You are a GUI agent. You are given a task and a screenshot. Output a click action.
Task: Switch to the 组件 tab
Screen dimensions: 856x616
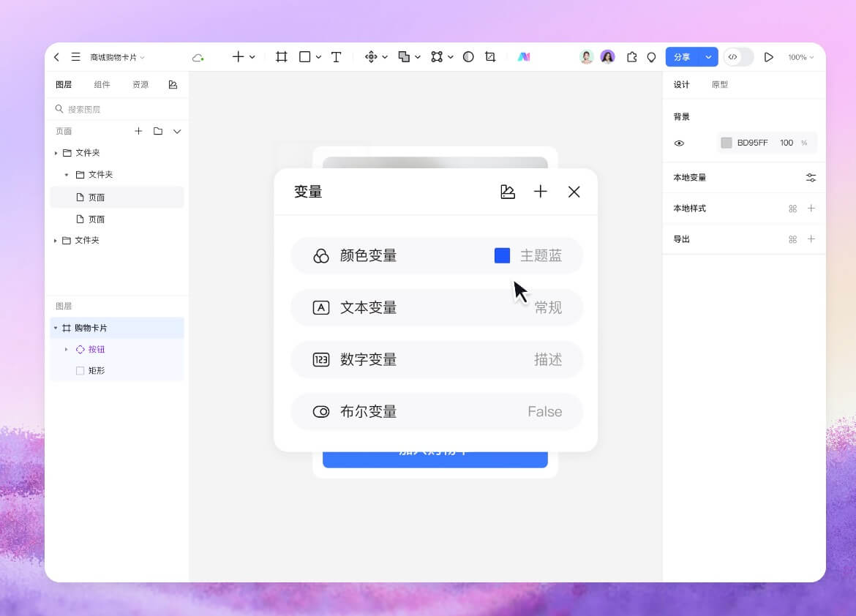102,85
